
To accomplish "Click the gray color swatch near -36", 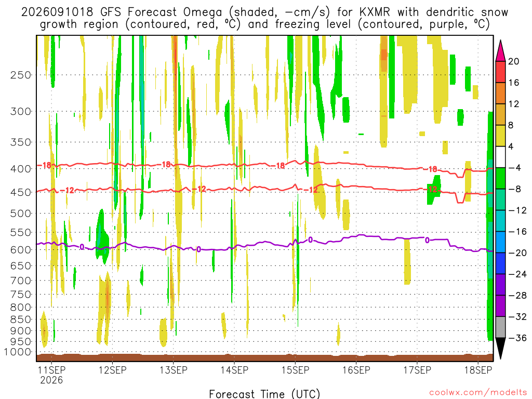I will (x=500, y=327).
